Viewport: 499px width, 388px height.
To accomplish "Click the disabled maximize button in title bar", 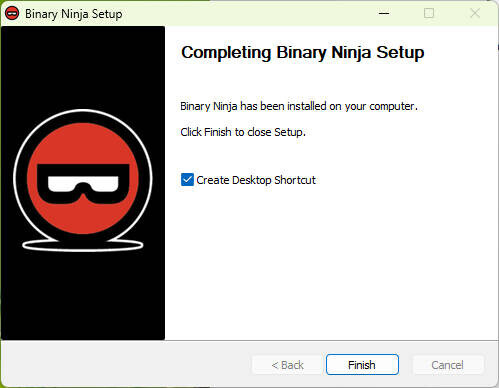I will coord(429,13).
